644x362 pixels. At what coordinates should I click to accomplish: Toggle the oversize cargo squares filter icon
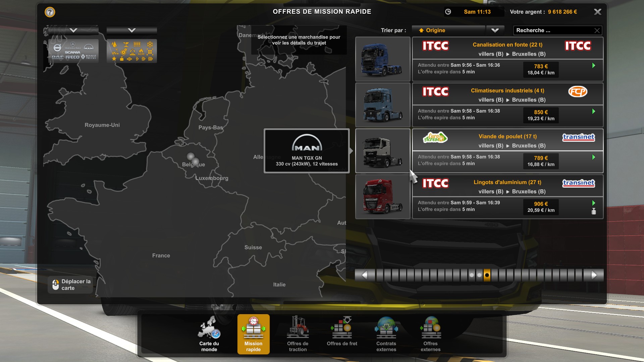(150, 52)
